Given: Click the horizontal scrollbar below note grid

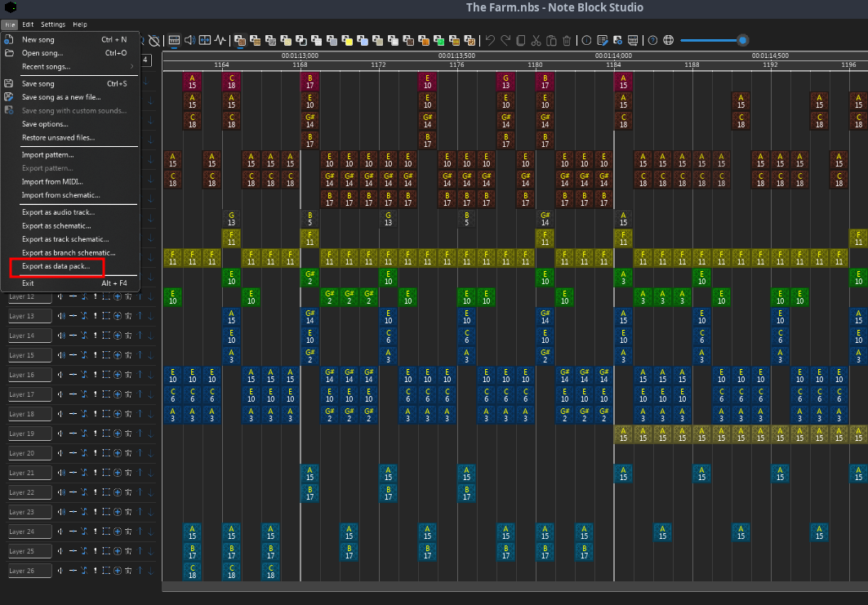Looking at the screenshot, I should (x=514, y=587).
